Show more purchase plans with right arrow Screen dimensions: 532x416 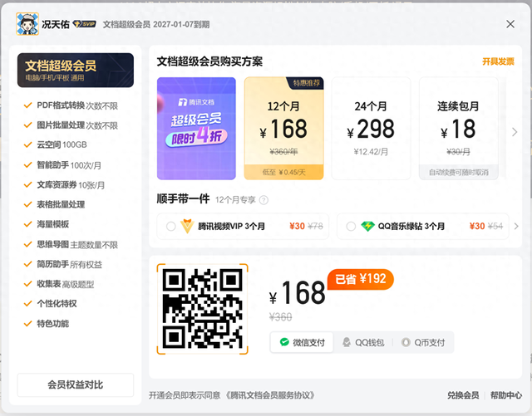point(515,132)
